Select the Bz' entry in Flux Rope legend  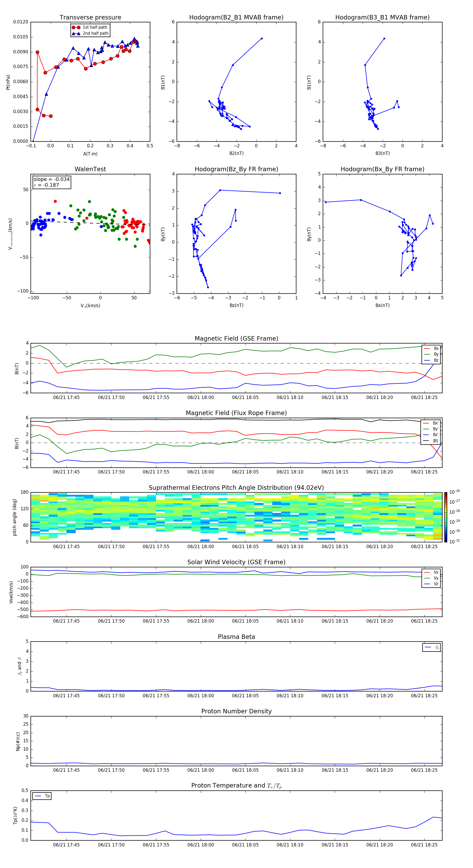pyautogui.click(x=431, y=435)
